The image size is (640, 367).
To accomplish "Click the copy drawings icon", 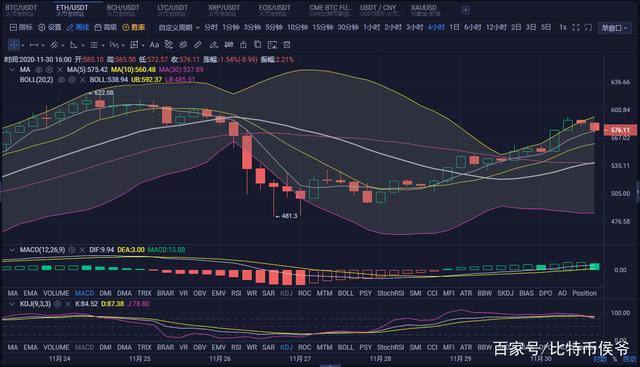I will [x=258, y=44].
